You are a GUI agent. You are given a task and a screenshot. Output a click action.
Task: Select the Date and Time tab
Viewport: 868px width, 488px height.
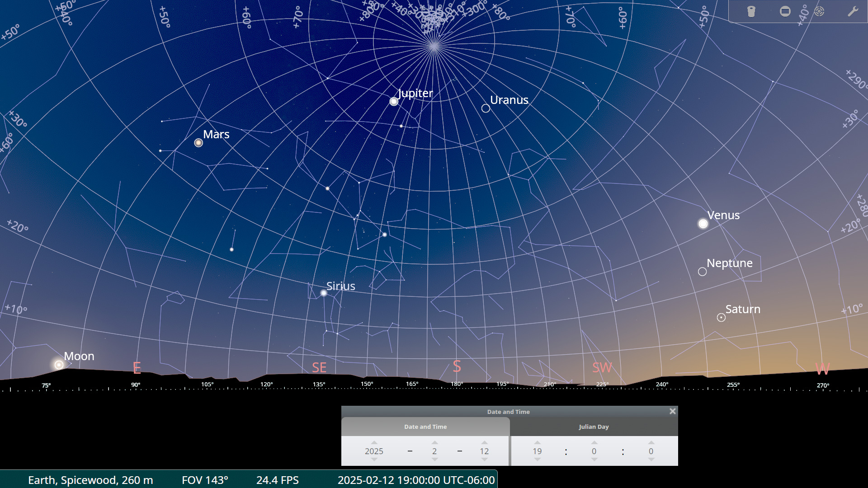tap(425, 427)
